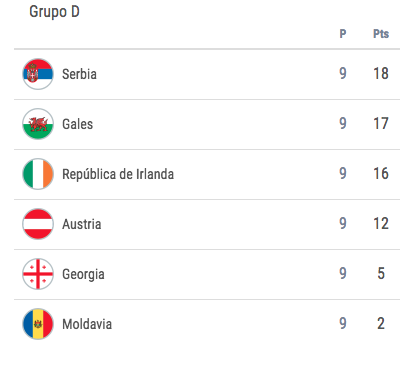Click the Wales dragon flag icon

tap(38, 124)
